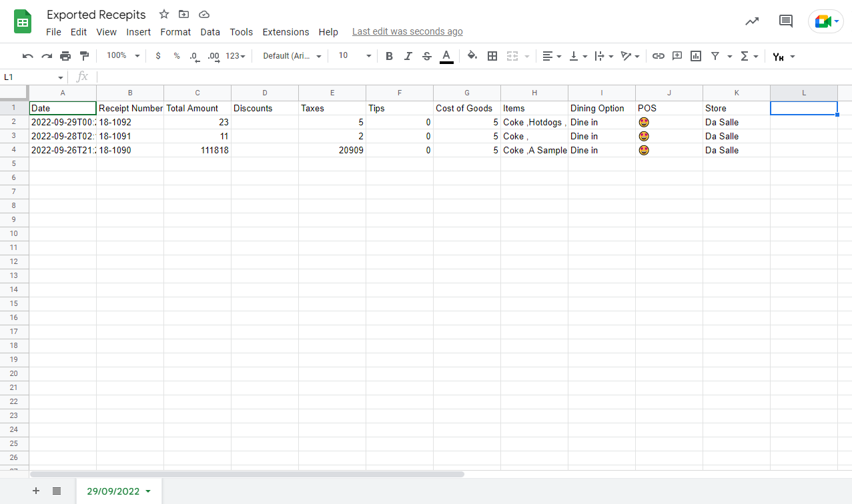Screen dimensions: 852x504
Task: Add a new sheet with the plus button
Action: tap(35, 491)
